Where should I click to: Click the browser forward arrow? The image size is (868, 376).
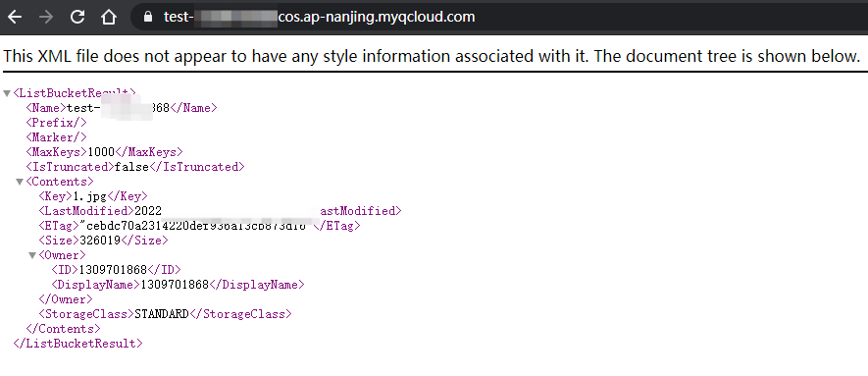[x=46, y=17]
